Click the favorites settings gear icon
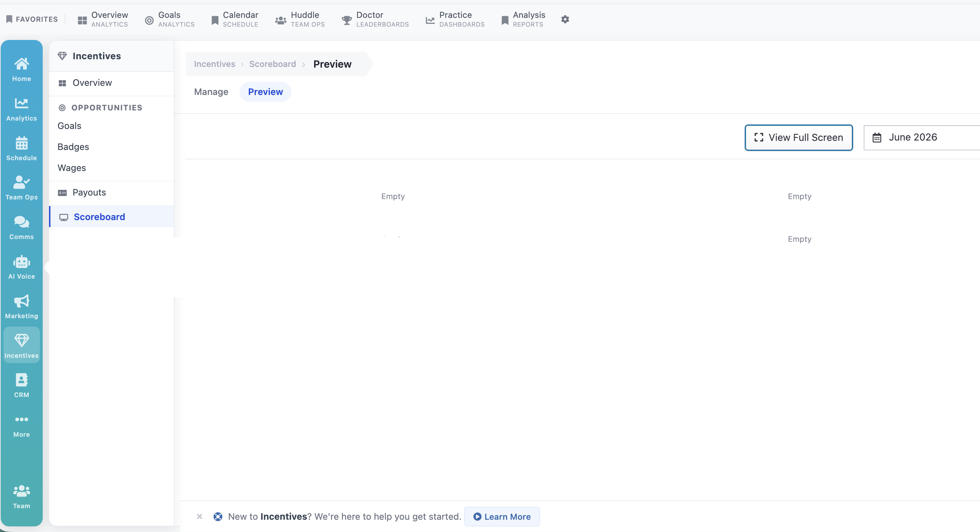The width and height of the screenshot is (980, 532). [x=565, y=19]
